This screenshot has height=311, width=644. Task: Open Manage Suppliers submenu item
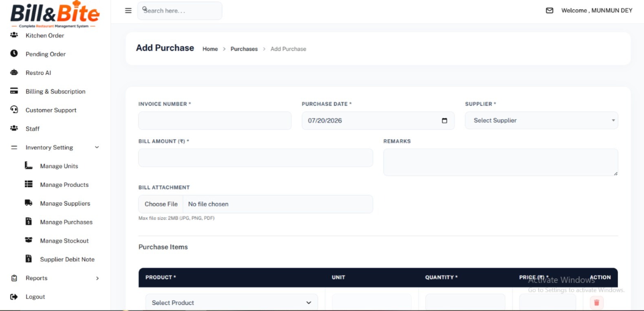click(65, 204)
